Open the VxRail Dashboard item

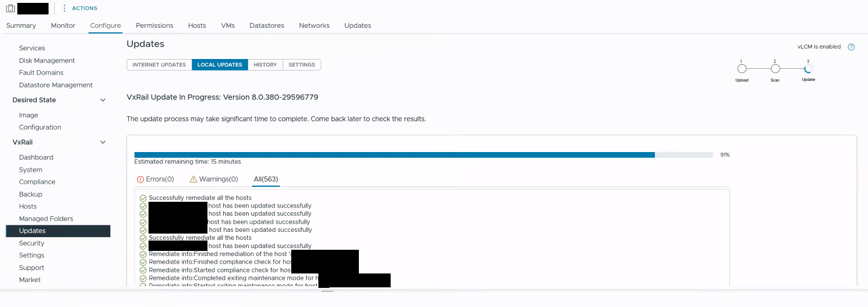pos(36,157)
